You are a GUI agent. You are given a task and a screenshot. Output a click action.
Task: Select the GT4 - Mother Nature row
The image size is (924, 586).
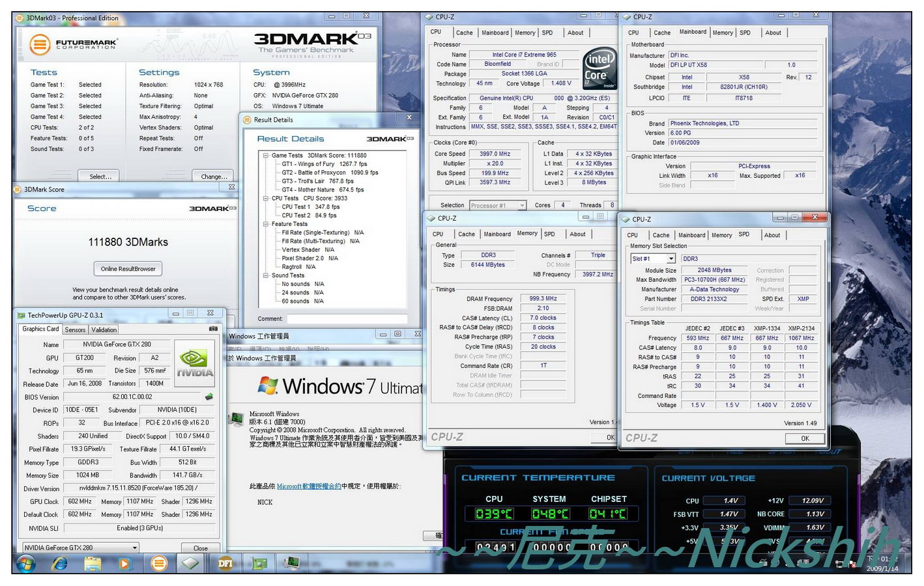coord(323,189)
